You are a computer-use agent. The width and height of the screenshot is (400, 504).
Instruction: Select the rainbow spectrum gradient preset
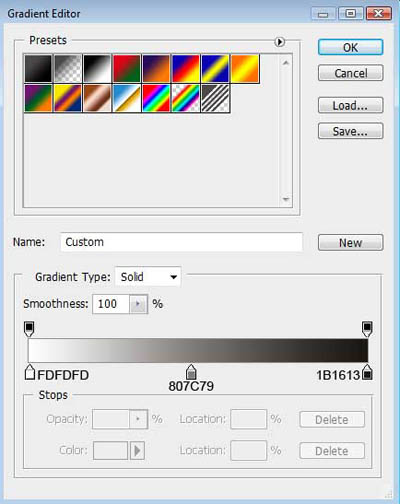pyautogui.click(x=156, y=98)
